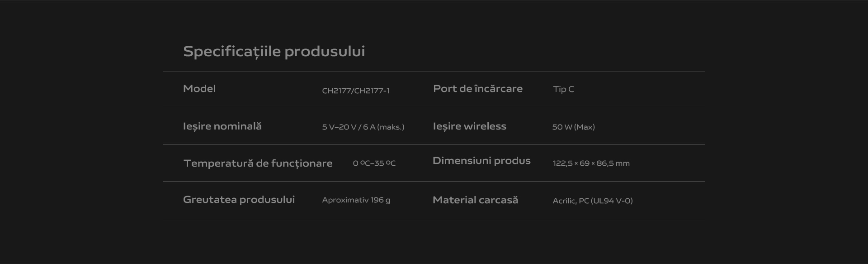Click the 0 ºC–35 ºC temperature value

tap(374, 163)
